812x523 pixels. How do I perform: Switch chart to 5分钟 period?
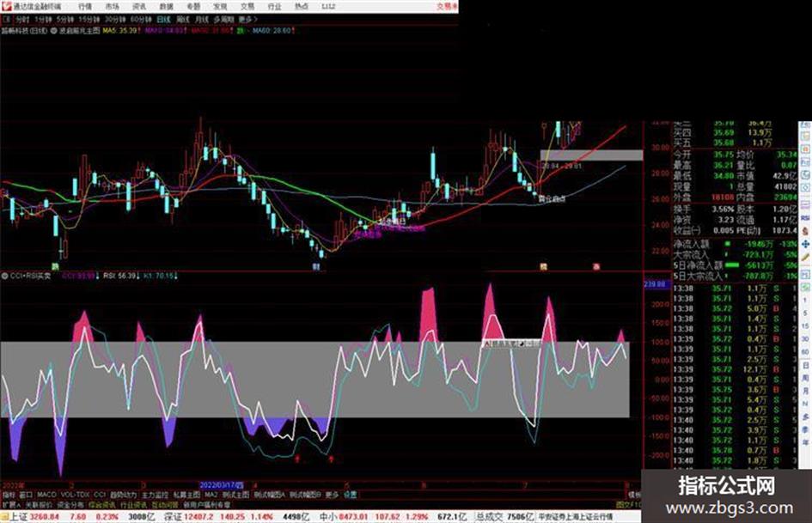(65, 19)
